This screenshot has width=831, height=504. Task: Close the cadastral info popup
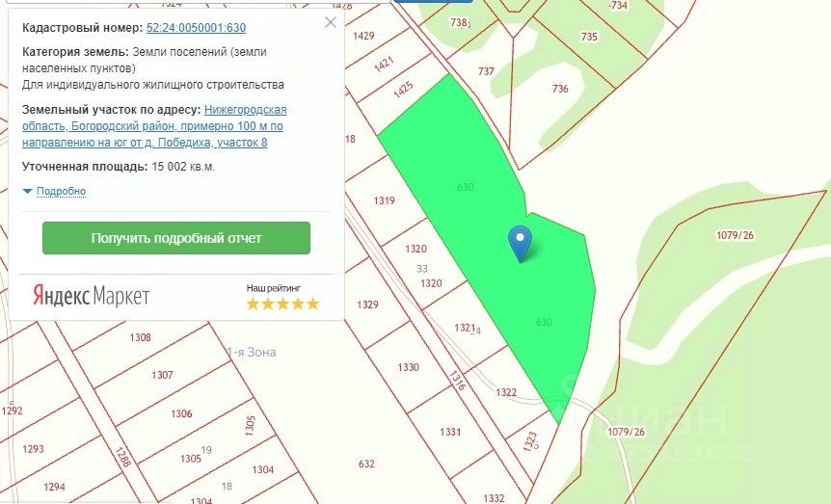pyautogui.click(x=331, y=22)
